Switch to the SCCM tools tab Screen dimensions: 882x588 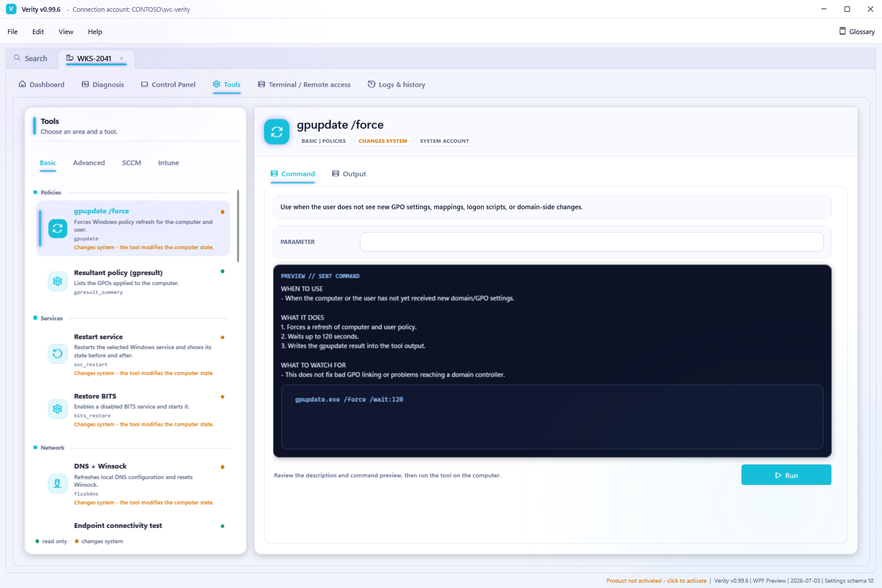132,163
